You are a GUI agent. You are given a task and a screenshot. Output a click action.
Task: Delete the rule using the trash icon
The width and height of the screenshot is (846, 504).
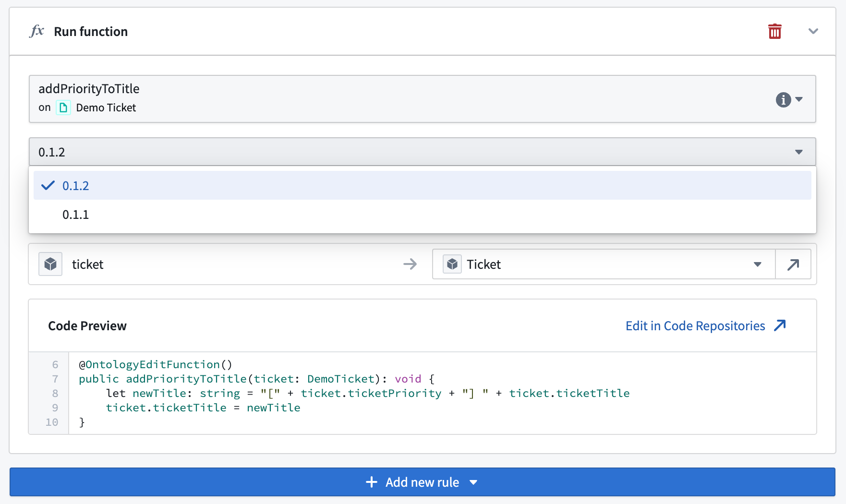click(774, 31)
